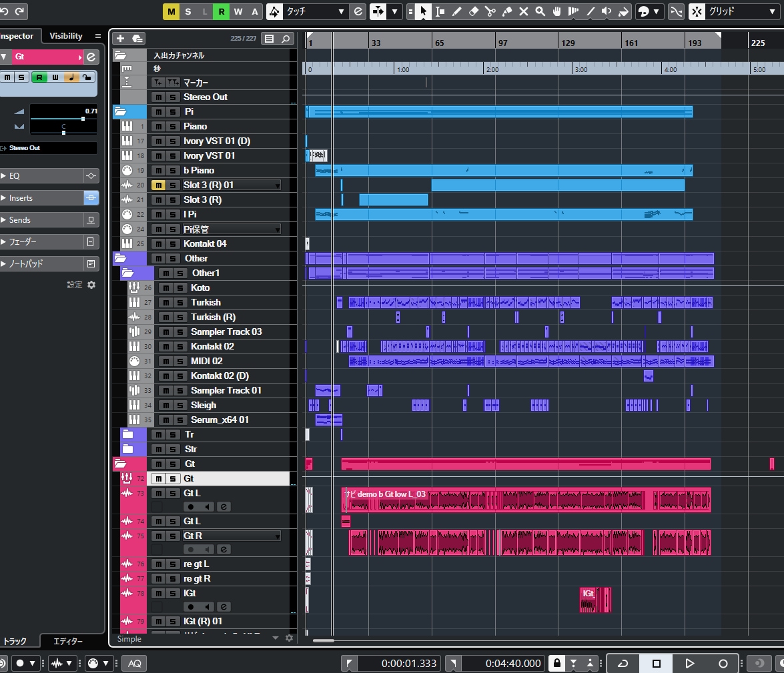Toggle global Read automation R button

click(222, 11)
